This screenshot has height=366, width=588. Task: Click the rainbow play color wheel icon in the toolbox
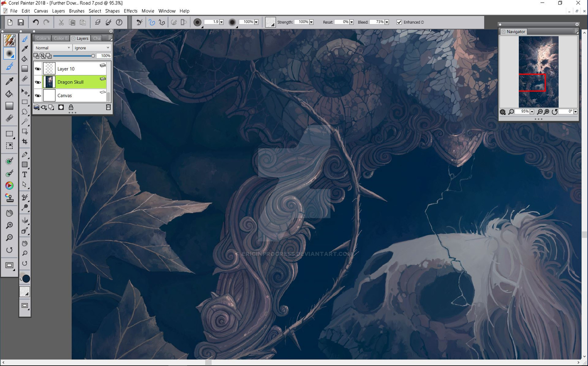coord(10,185)
